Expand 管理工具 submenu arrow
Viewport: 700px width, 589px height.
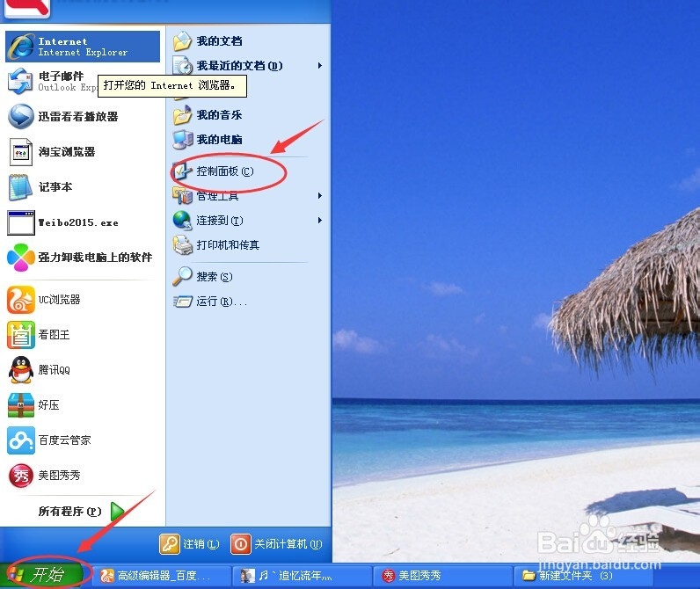point(319,195)
